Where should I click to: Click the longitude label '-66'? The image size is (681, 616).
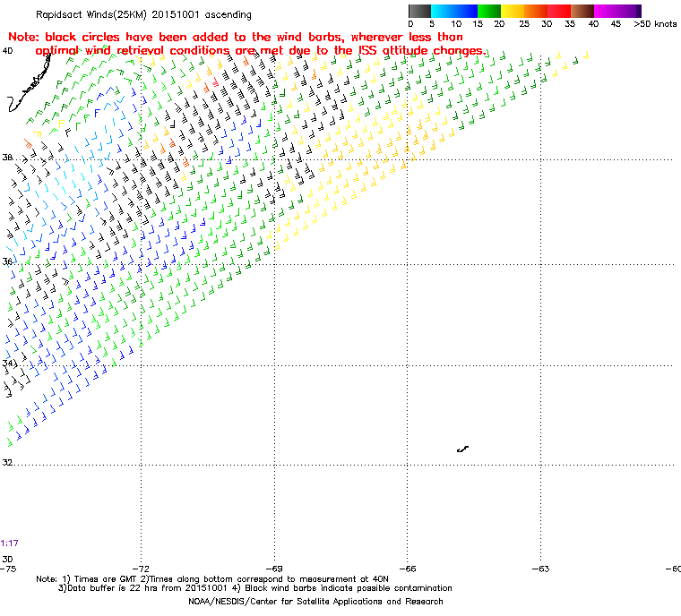point(408,569)
